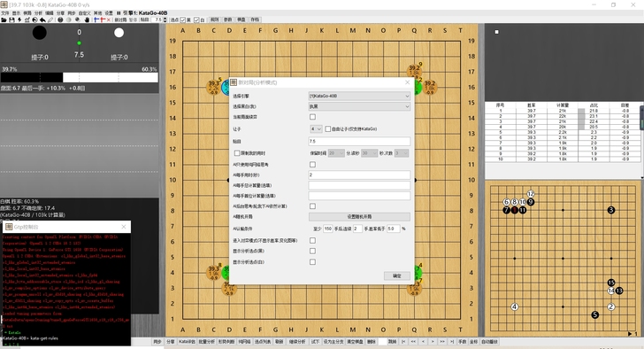This screenshot has width=644, height=349.
Task: Jump to last move with >| button
Action: pyautogui.click(x=452, y=342)
